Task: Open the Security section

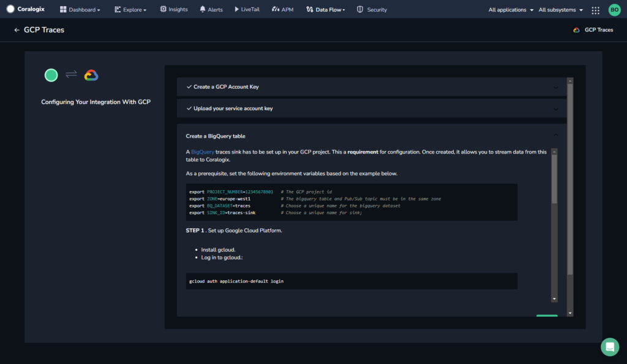Action: click(372, 10)
